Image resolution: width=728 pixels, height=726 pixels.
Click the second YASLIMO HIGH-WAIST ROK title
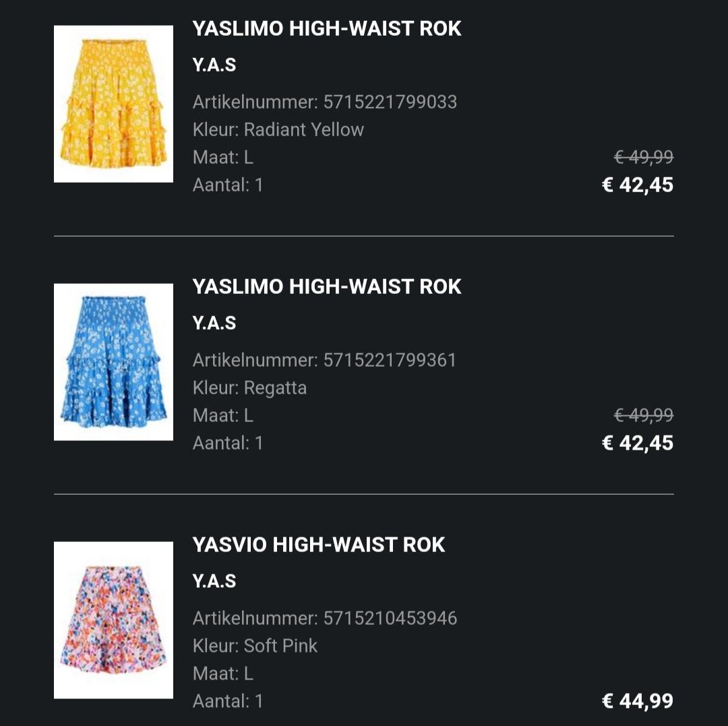[x=327, y=287]
